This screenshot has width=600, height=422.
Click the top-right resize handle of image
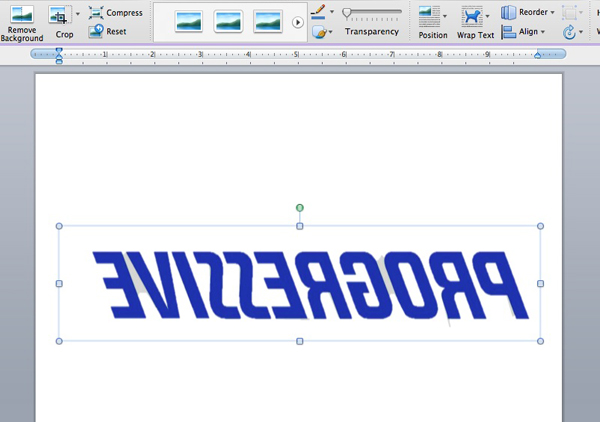tap(540, 226)
